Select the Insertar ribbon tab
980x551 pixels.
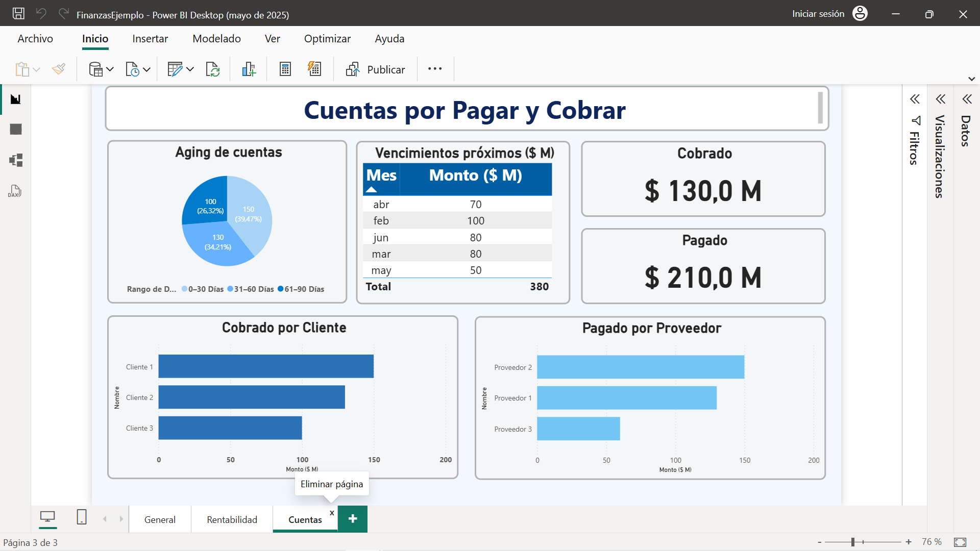(x=150, y=39)
